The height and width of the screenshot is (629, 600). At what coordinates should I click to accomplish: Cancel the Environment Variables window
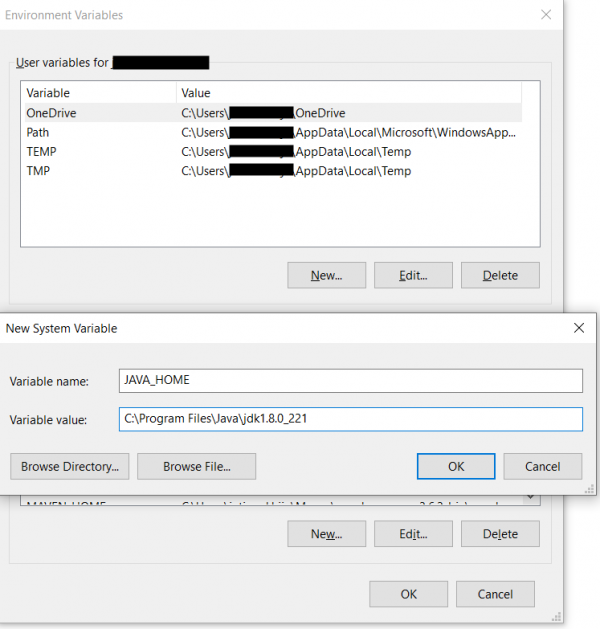pos(495,594)
